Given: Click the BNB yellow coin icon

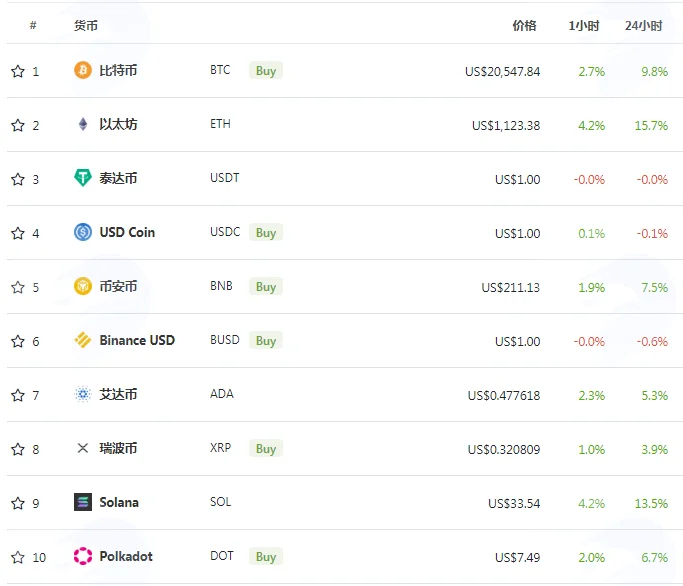Looking at the screenshot, I should coord(83,286).
